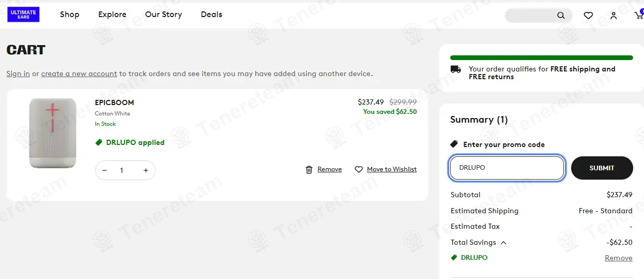Image resolution: width=644 pixels, height=279 pixels.
Task: Open the Shop menu
Action: coord(69,14)
